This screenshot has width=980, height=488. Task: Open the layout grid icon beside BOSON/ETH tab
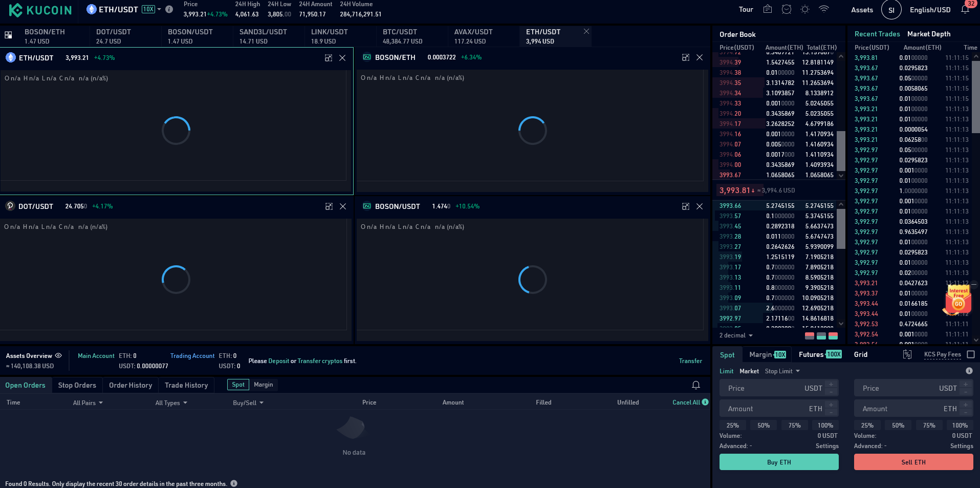point(8,35)
